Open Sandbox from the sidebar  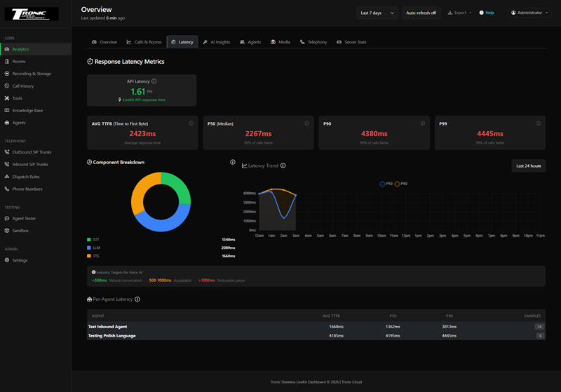pyautogui.click(x=36, y=230)
